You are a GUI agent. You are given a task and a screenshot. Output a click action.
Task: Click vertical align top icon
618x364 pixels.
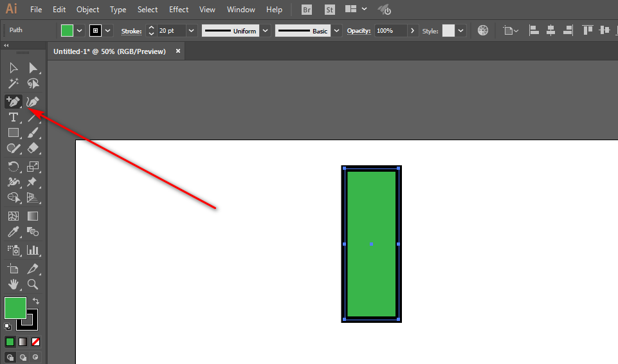click(588, 30)
